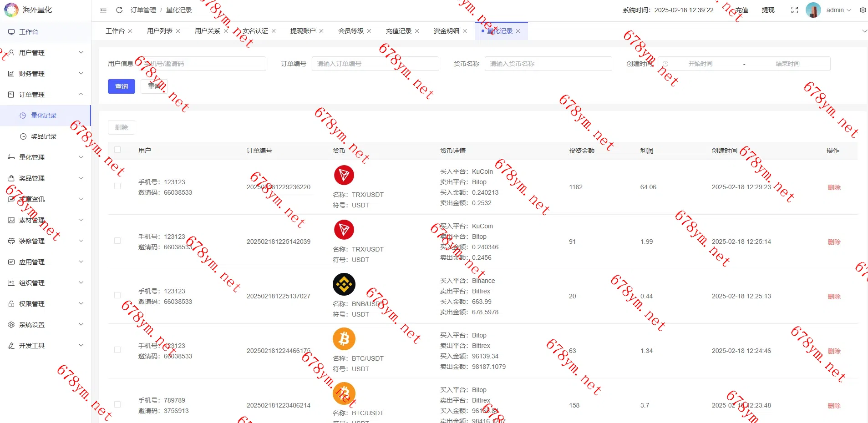Focus the 货币名称 input field
Viewport: 868px width, 423px height.
548,64
